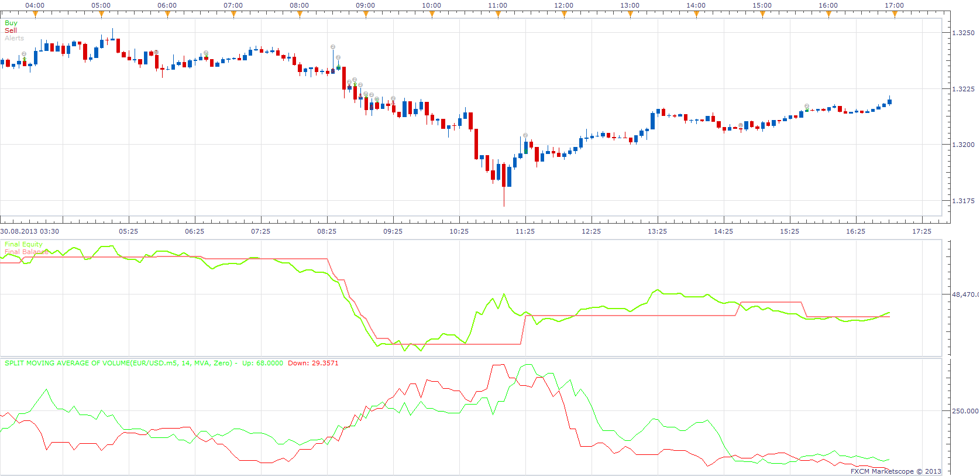This screenshot has height=476, width=980.
Task: Click the 48,470 equity axis value
Action: point(965,294)
